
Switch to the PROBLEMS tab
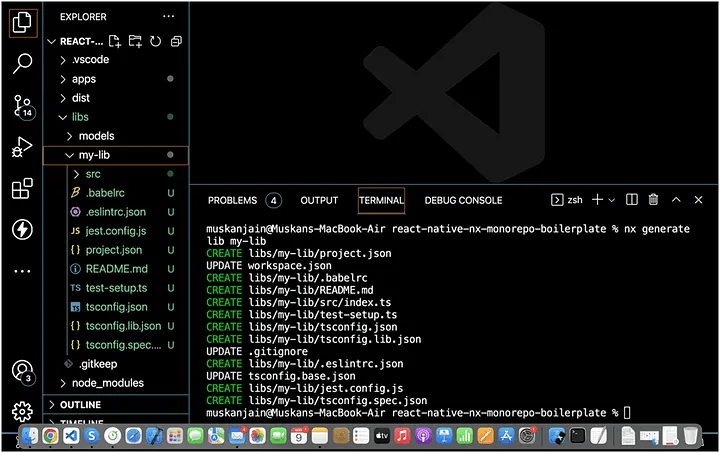click(232, 201)
